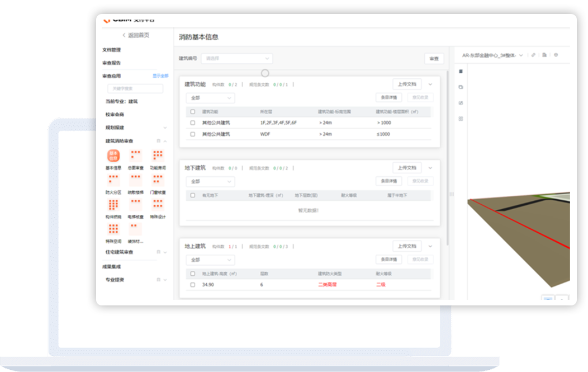Click the top list icon in viewer toolbar
Viewport: 588px width, 372px height.
(461, 72)
